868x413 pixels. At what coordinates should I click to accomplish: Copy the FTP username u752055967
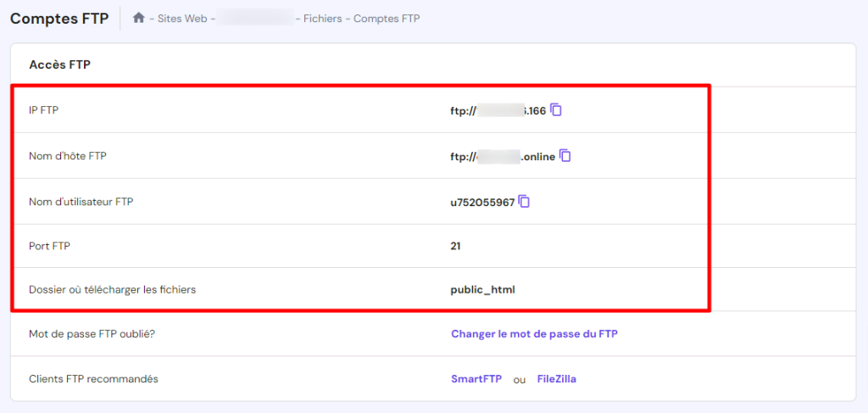click(525, 201)
